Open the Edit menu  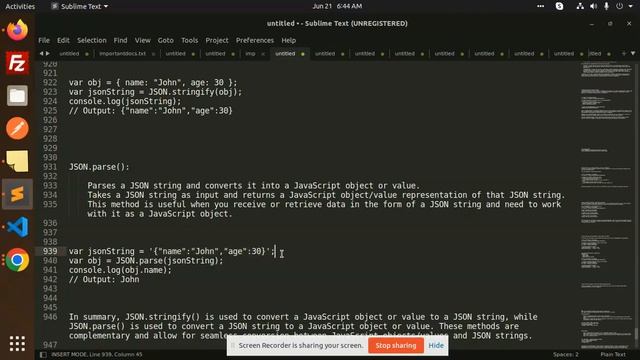[63, 40]
